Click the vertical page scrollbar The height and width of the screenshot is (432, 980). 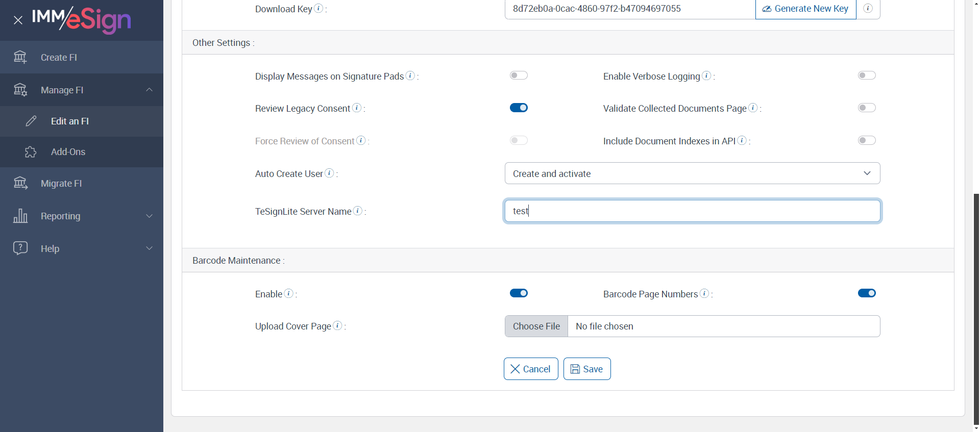tap(976, 306)
